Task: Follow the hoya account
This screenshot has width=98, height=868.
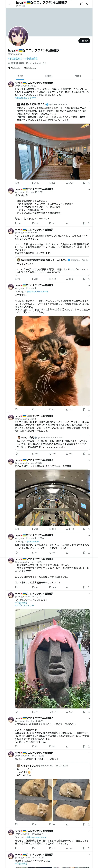Action: [84, 41]
